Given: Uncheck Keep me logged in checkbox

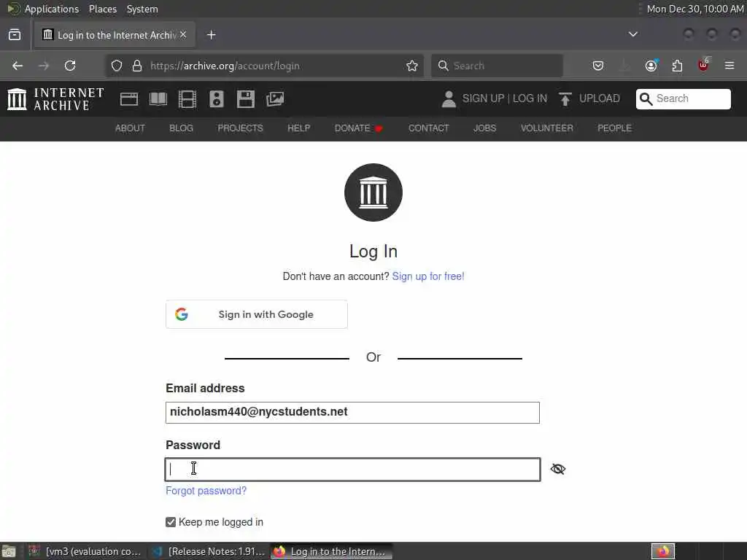Looking at the screenshot, I should pos(171,522).
